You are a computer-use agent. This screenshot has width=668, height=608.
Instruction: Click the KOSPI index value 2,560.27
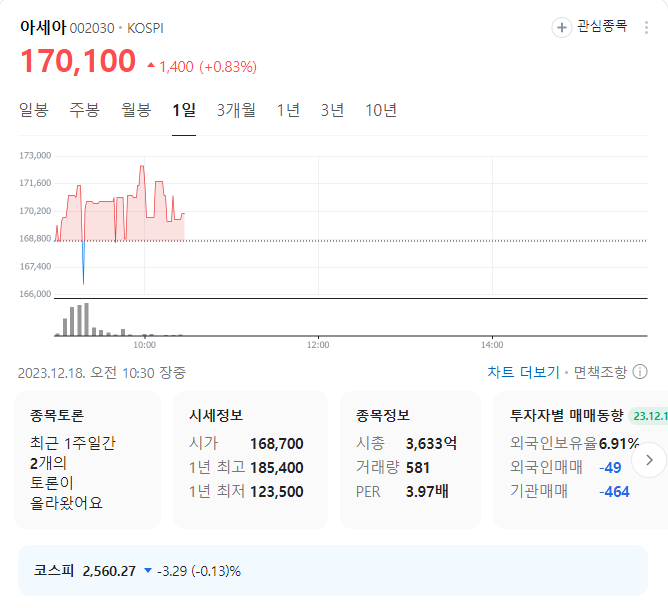(109, 571)
